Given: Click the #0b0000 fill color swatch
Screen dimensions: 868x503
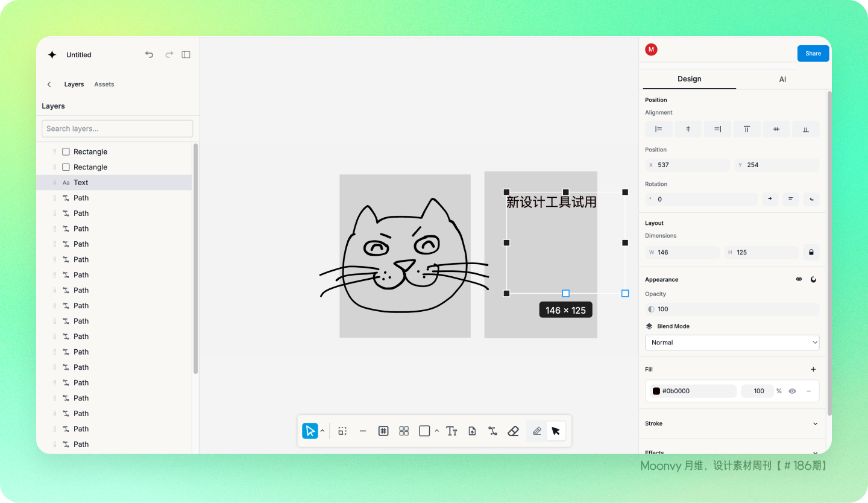Looking at the screenshot, I should [656, 391].
